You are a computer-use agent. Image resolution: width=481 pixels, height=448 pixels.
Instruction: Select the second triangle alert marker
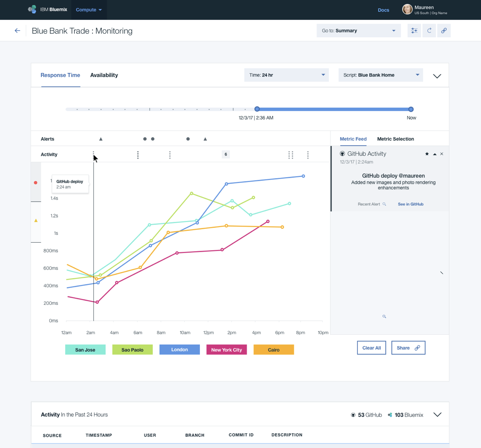(205, 139)
